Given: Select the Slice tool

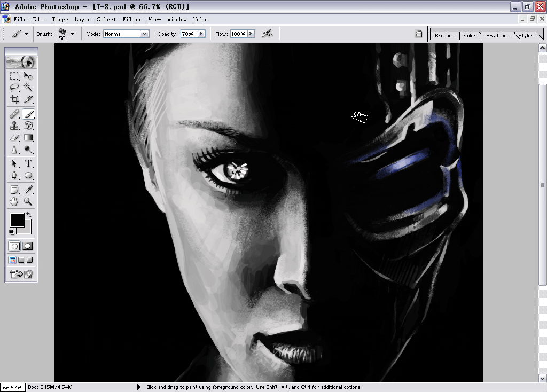Looking at the screenshot, I should [x=28, y=99].
